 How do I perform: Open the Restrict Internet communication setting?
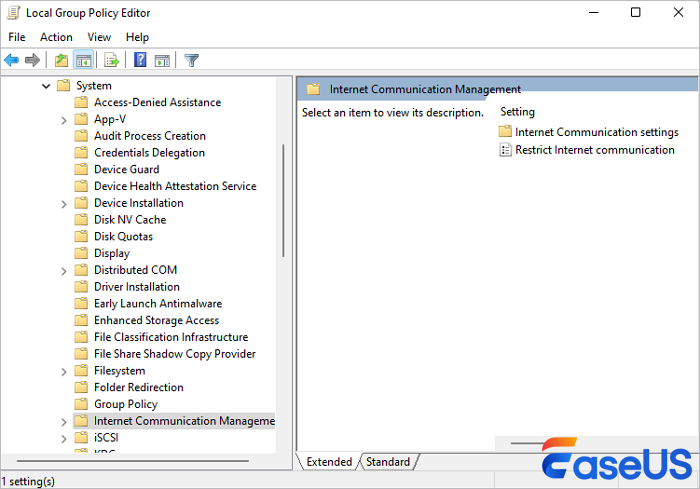pyautogui.click(x=594, y=150)
